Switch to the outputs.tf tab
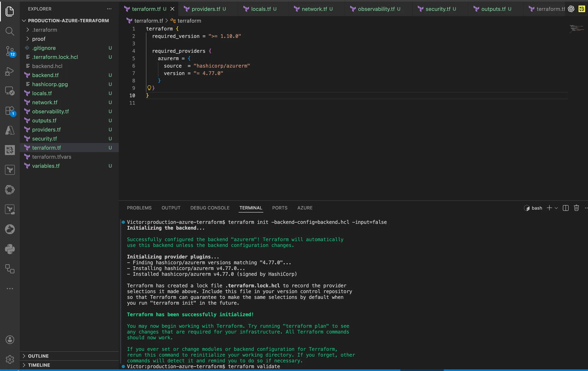This screenshot has height=371, width=588. (496, 9)
